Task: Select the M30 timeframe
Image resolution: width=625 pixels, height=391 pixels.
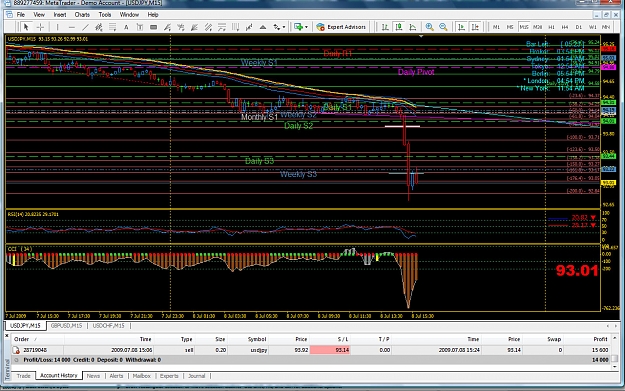Action: point(538,27)
